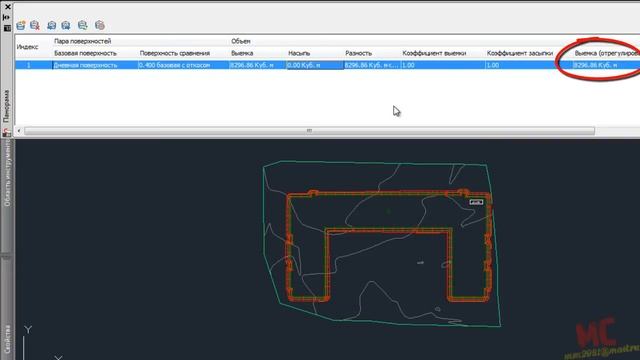Click the remove volume entry icon with red X
Viewport: 640px width, 360px height.
click(35, 25)
